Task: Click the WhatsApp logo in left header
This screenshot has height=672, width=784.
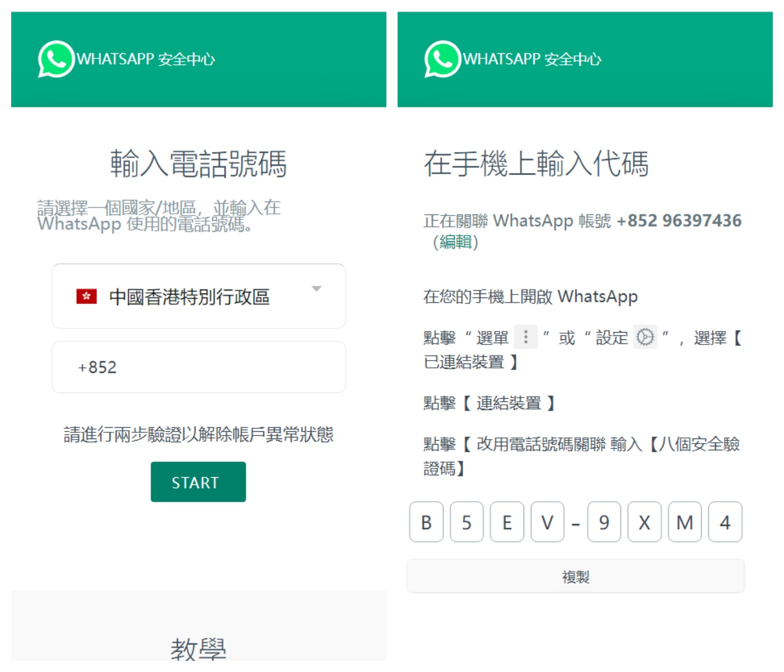Action: tap(55, 59)
